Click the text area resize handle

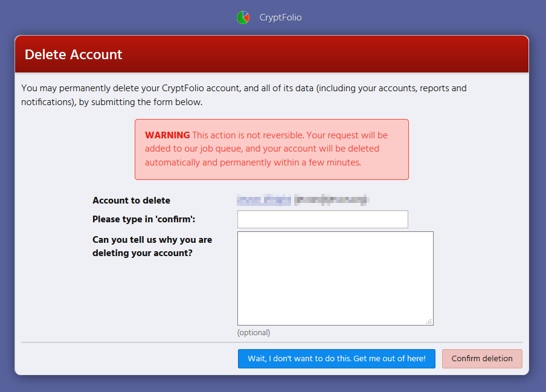429,321
